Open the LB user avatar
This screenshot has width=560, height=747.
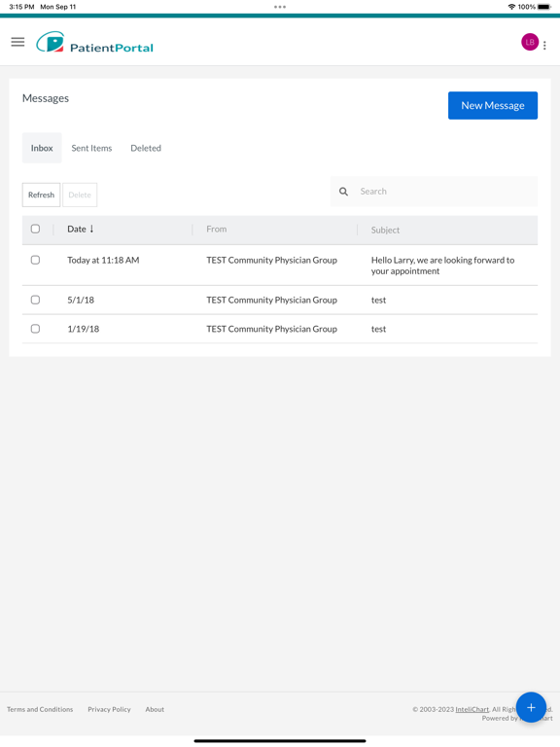[530, 42]
